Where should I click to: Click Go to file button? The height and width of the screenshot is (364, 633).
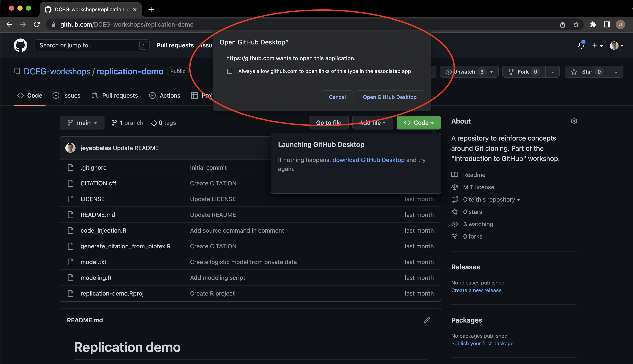coord(329,123)
